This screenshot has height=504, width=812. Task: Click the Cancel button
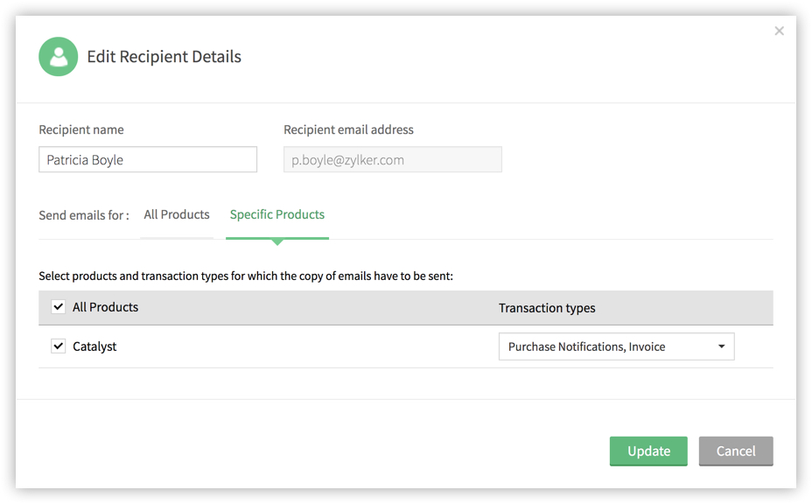pyautogui.click(x=736, y=451)
